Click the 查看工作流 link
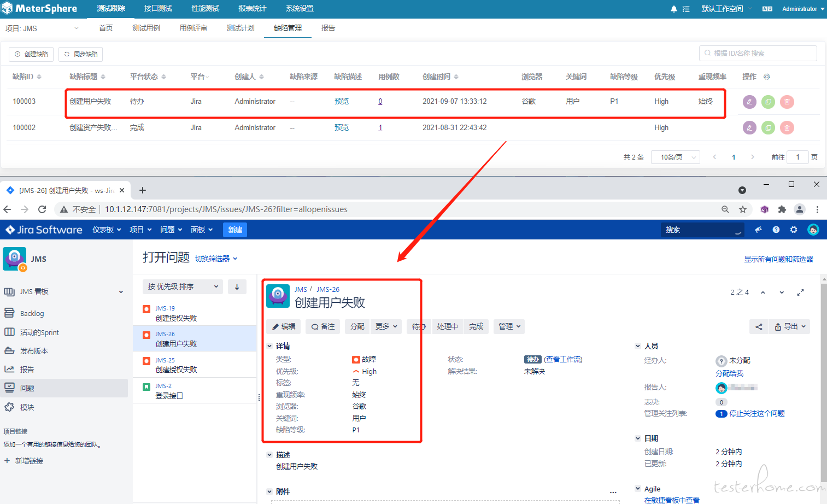This screenshot has width=827, height=504. (563, 359)
